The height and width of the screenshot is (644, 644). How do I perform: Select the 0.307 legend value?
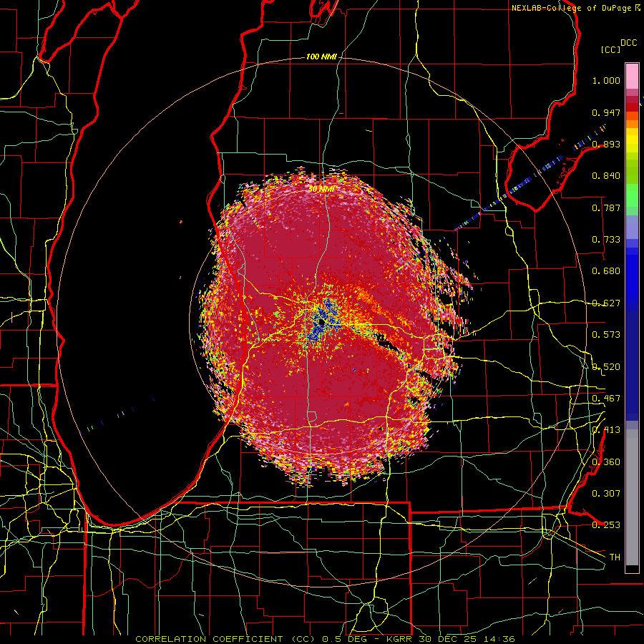606,494
